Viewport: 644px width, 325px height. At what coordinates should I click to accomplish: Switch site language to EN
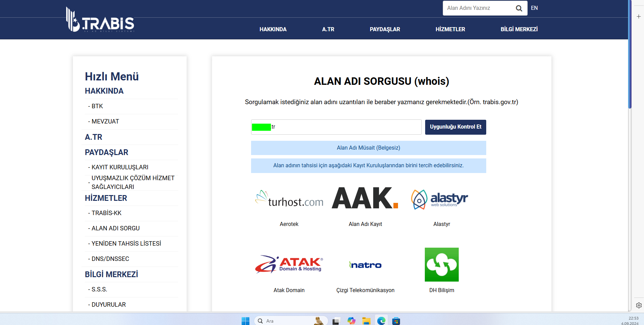click(534, 8)
